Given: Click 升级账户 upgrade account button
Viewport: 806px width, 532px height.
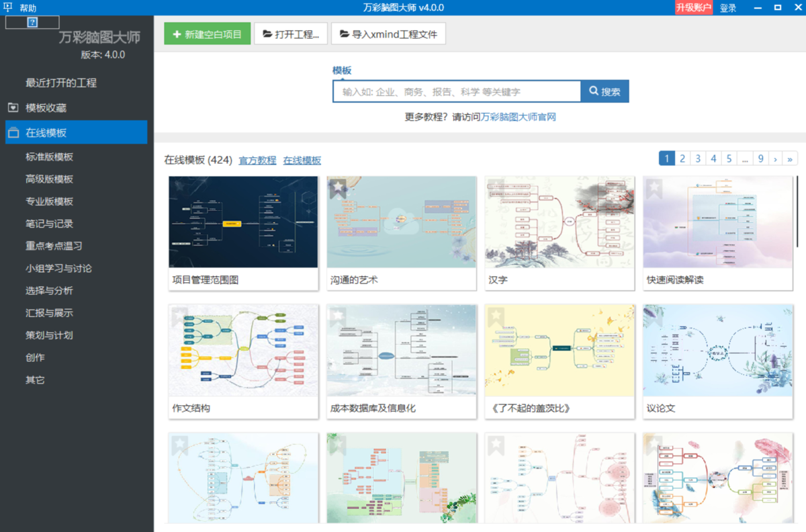Looking at the screenshot, I should point(694,7).
